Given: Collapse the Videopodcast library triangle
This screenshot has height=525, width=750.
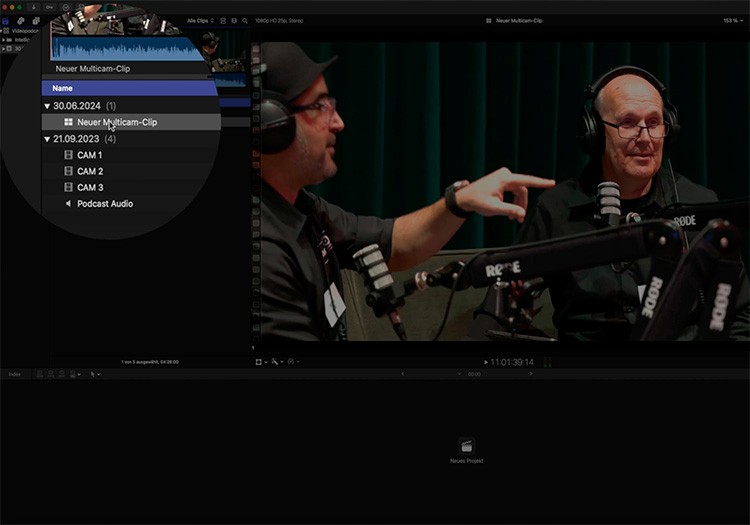Looking at the screenshot, I should (x=1, y=31).
